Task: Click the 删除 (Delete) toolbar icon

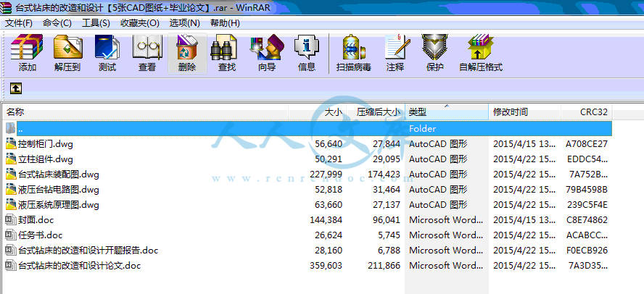Action: 187,47
